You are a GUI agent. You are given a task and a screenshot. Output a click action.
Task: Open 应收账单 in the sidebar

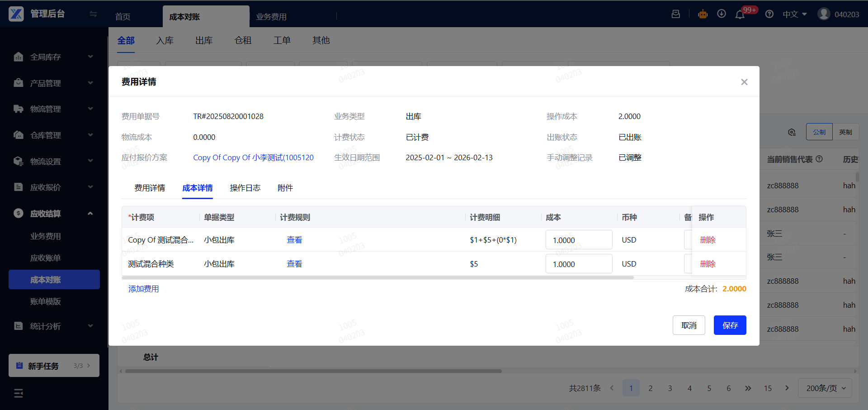(x=46, y=258)
